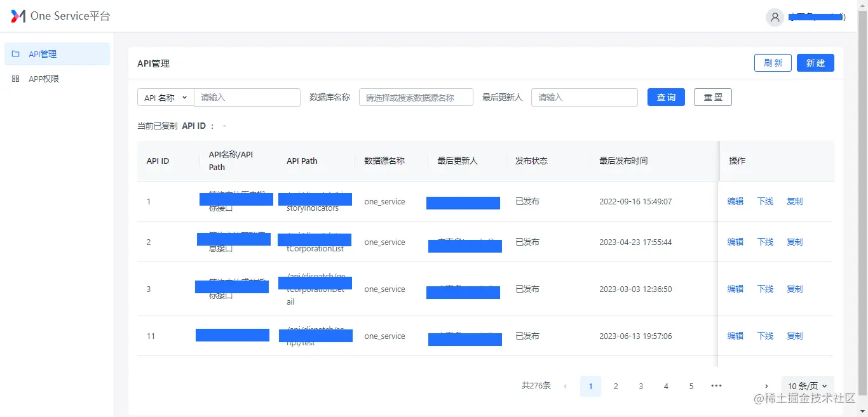
Task: Click the 发布状态 column header
Action: click(x=531, y=161)
